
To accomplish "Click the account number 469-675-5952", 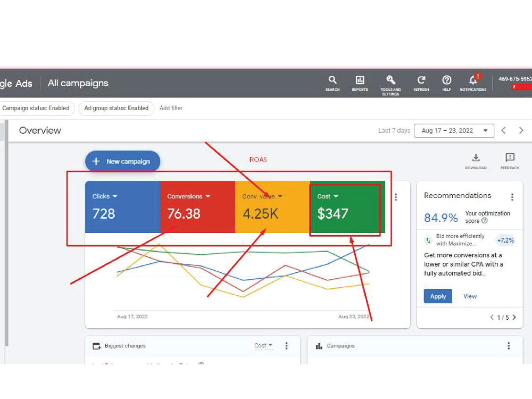I will (515, 79).
